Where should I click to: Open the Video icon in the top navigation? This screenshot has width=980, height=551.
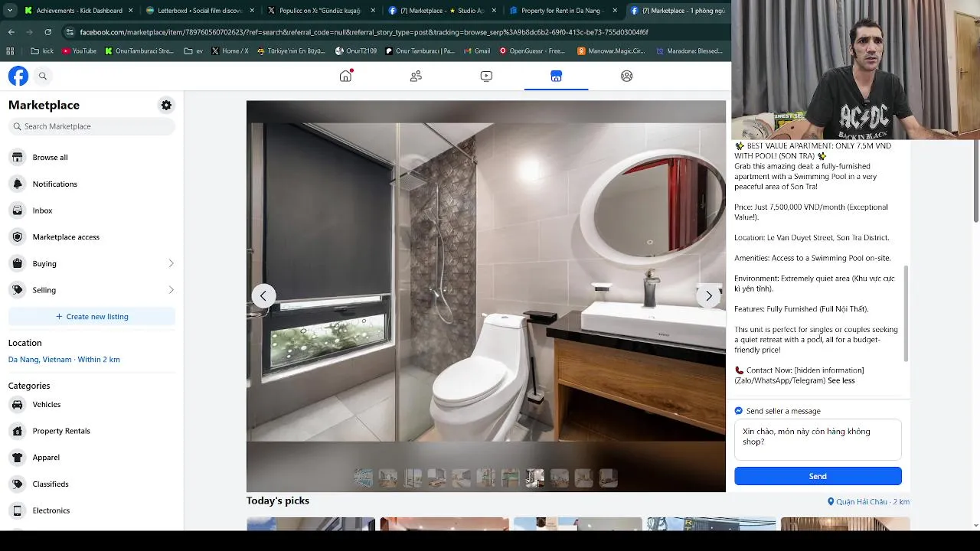486,76
